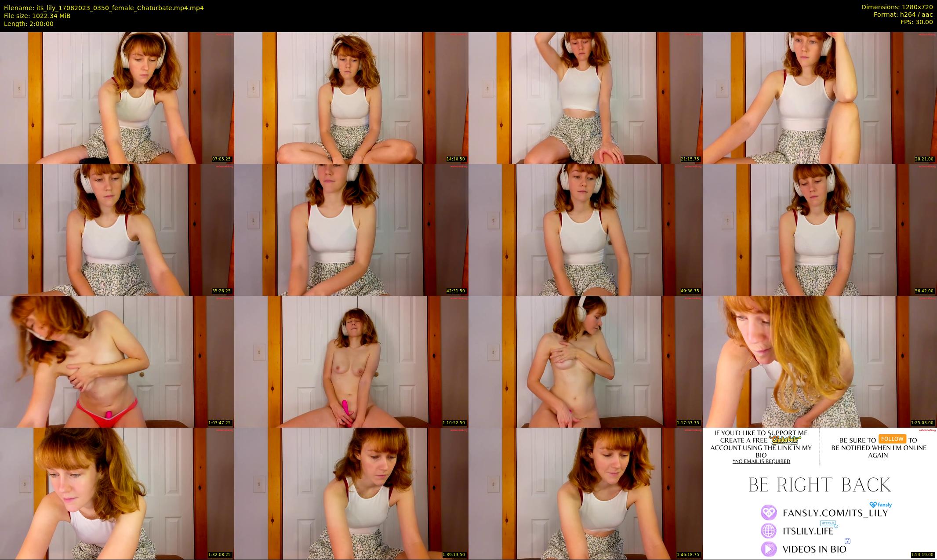Click the *NO EMAIL IS REQUIRED note
Image resolution: width=937 pixels, height=560 pixels.
[x=761, y=462]
